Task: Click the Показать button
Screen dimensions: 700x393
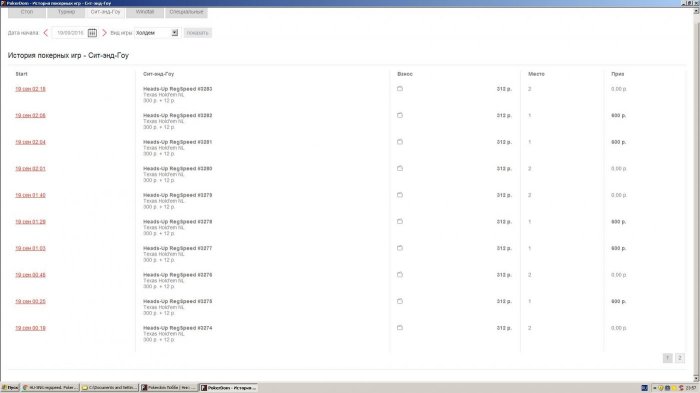Action: tap(198, 33)
